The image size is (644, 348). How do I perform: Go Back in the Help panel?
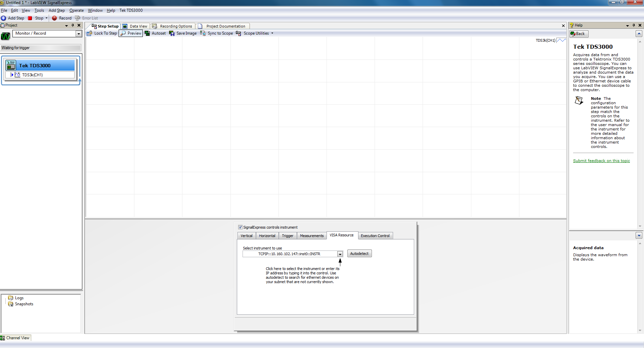point(579,34)
